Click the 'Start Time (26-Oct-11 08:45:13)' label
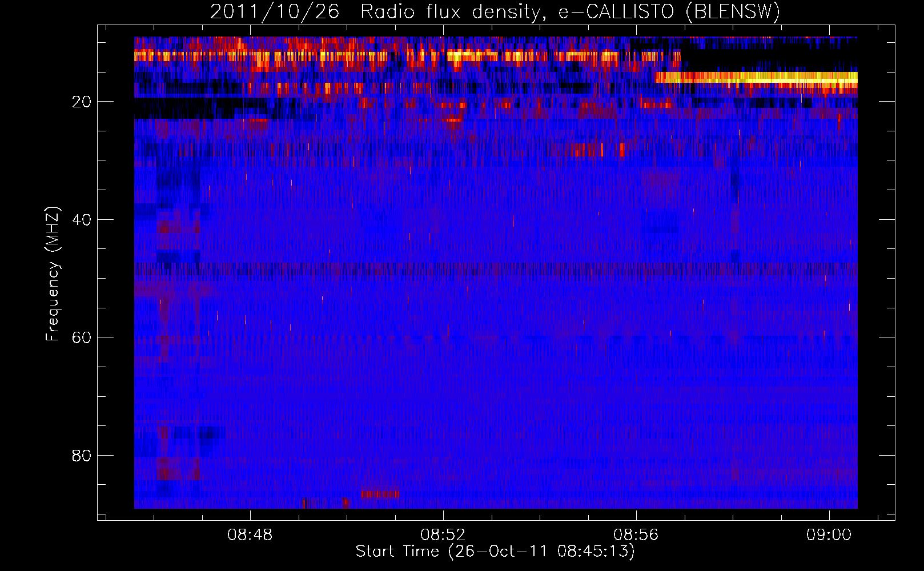Image resolution: width=924 pixels, height=571 pixels. (x=495, y=551)
